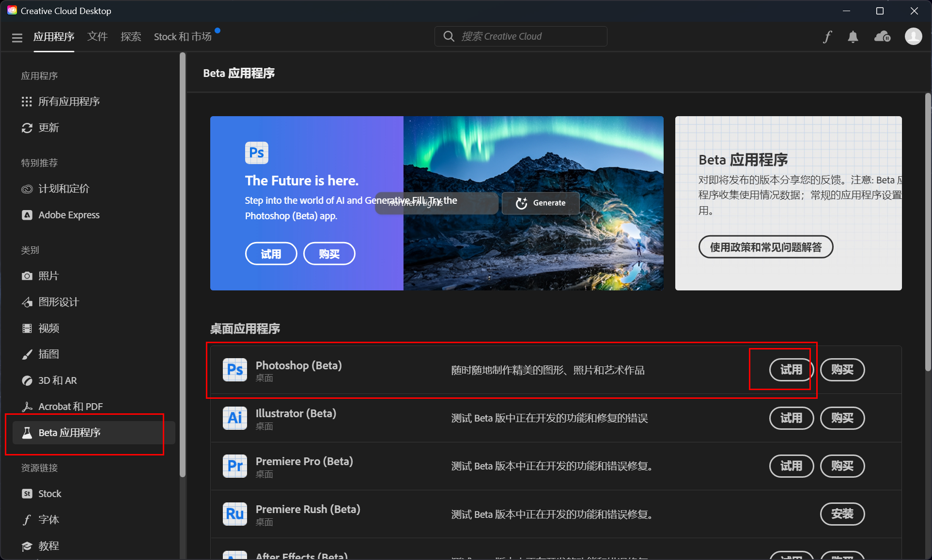This screenshot has width=932, height=560.
Task: Open 教程 tutorials in sidebar
Action: [94, 546]
